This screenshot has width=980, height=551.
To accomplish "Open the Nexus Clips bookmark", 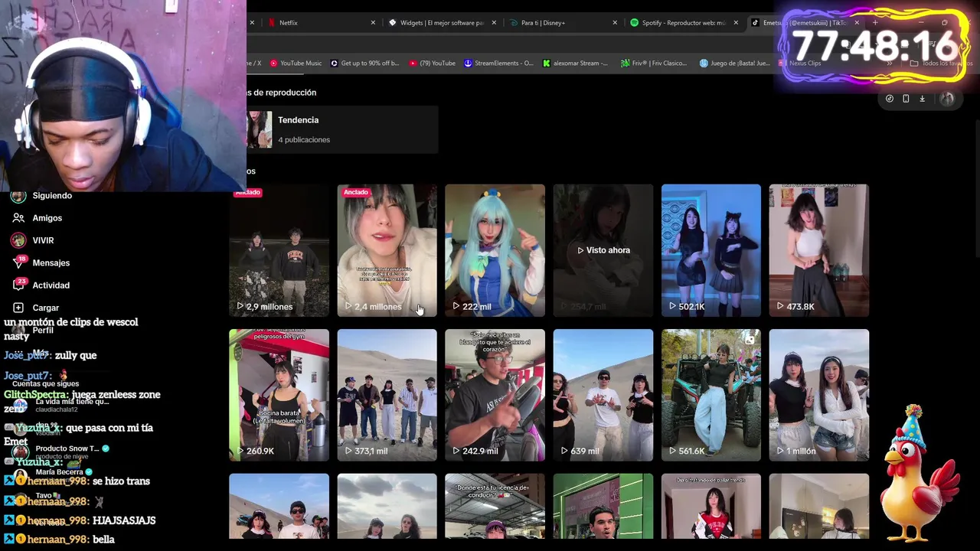I will click(800, 64).
